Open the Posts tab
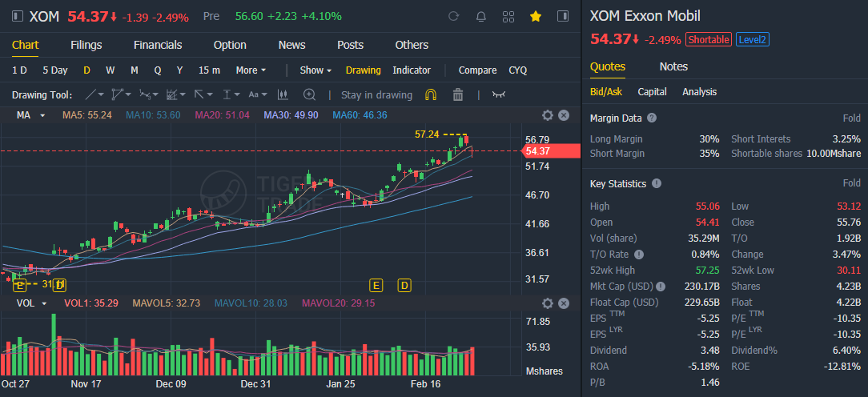Screen dimensions: 868x397 pyautogui.click(x=351, y=45)
